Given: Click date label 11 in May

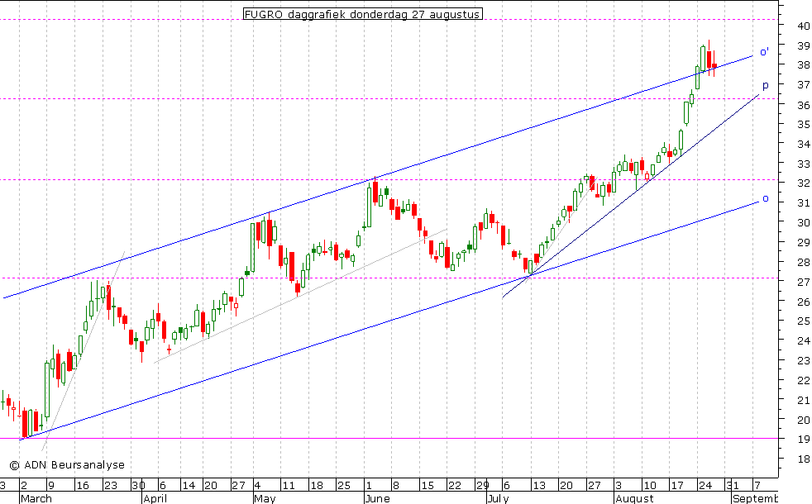Looking at the screenshot, I should [288, 486].
